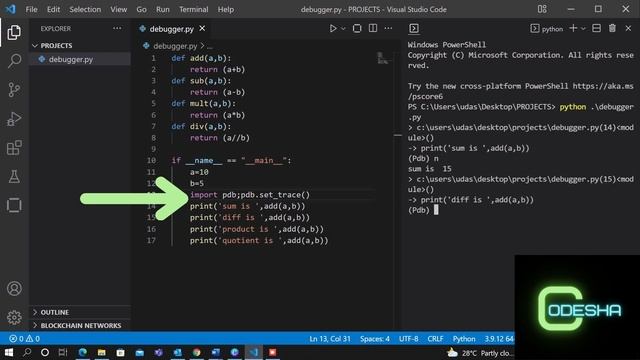Click Ln 13, Col 31 in status bar
The image size is (640, 360).
click(330, 339)
